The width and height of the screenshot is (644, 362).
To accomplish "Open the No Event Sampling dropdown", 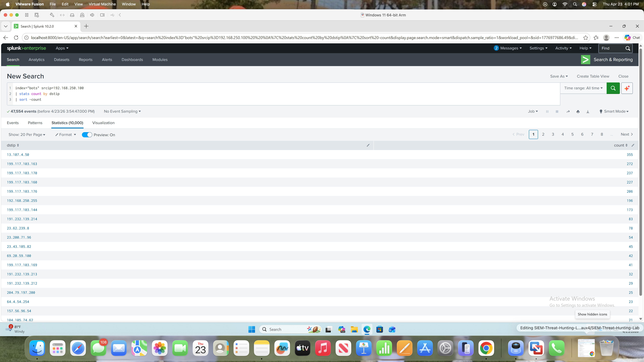I will point(122,111).
